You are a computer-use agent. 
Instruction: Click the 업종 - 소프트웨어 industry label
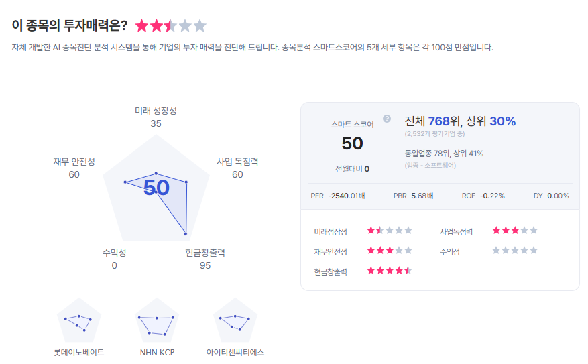[430, 166]
